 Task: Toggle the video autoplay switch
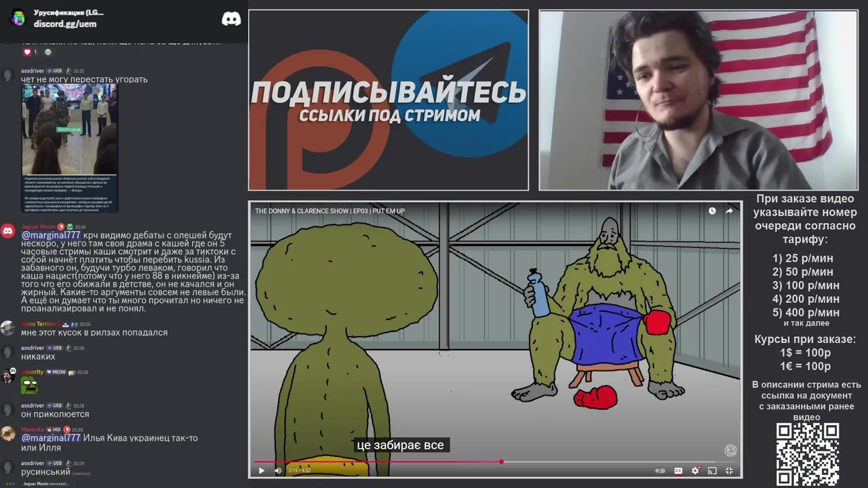click(660, 470)
